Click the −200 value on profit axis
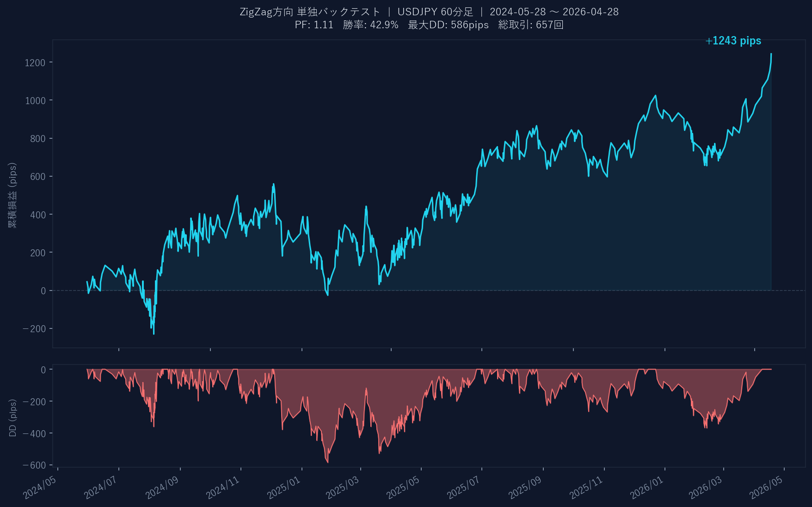This screenshot has height=507, width=812. [34, 329]
